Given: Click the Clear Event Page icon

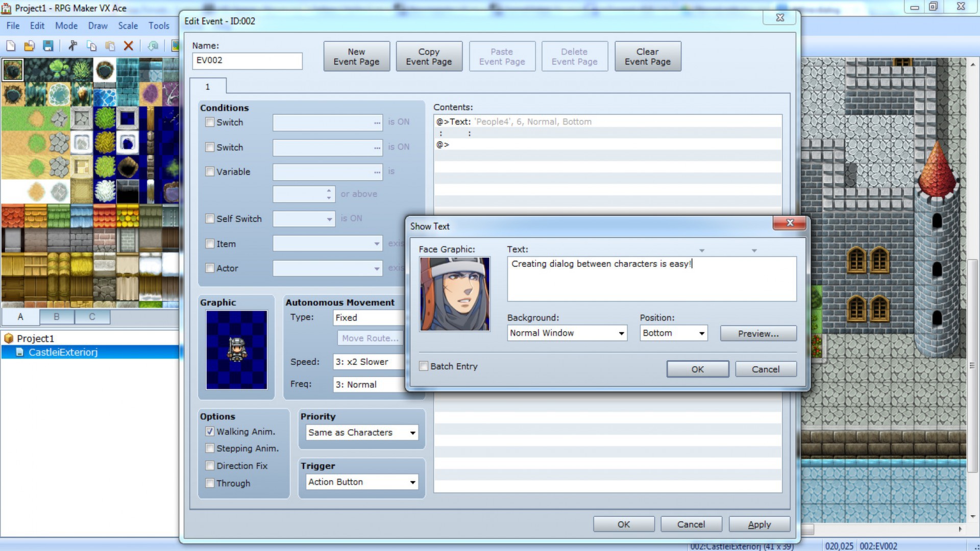Looking at the screenshot, I should coord(647,57).
